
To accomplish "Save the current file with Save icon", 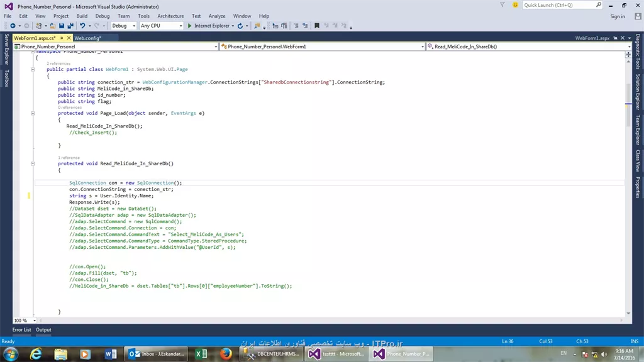I will 62,26.
